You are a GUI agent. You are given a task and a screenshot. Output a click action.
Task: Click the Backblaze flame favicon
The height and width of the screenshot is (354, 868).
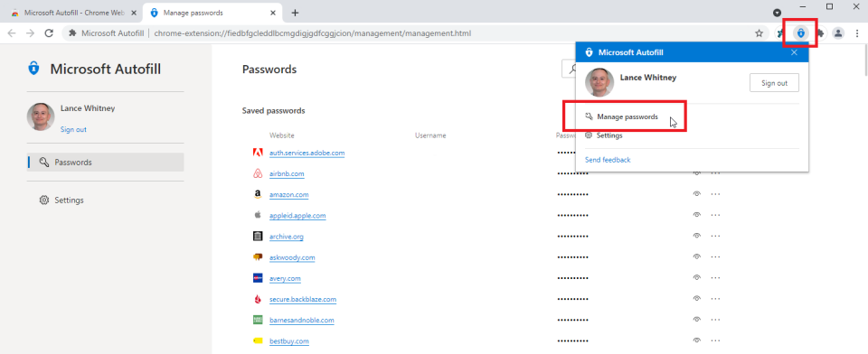click(258, 299)
